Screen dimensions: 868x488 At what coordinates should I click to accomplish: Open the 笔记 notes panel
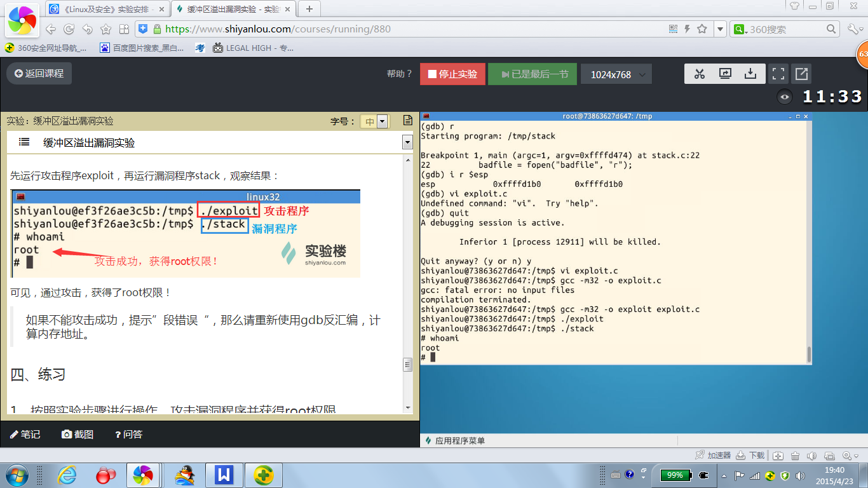point(25,434)
